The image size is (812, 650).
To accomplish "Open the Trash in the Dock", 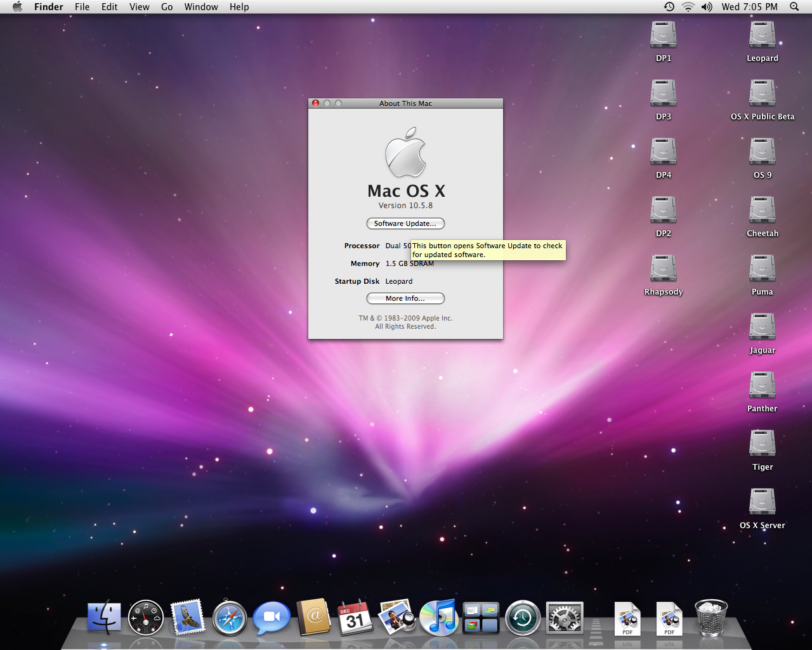I will tap(711, 618).
